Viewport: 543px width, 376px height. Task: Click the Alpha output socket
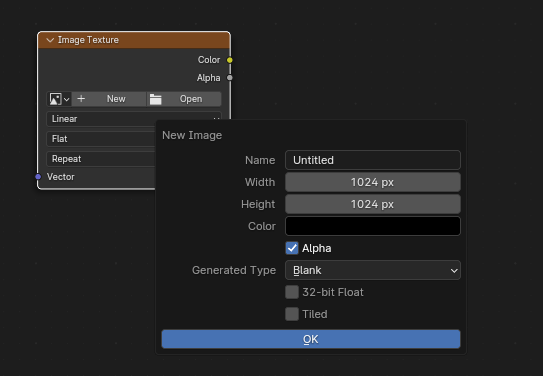(x=230, y=78)
